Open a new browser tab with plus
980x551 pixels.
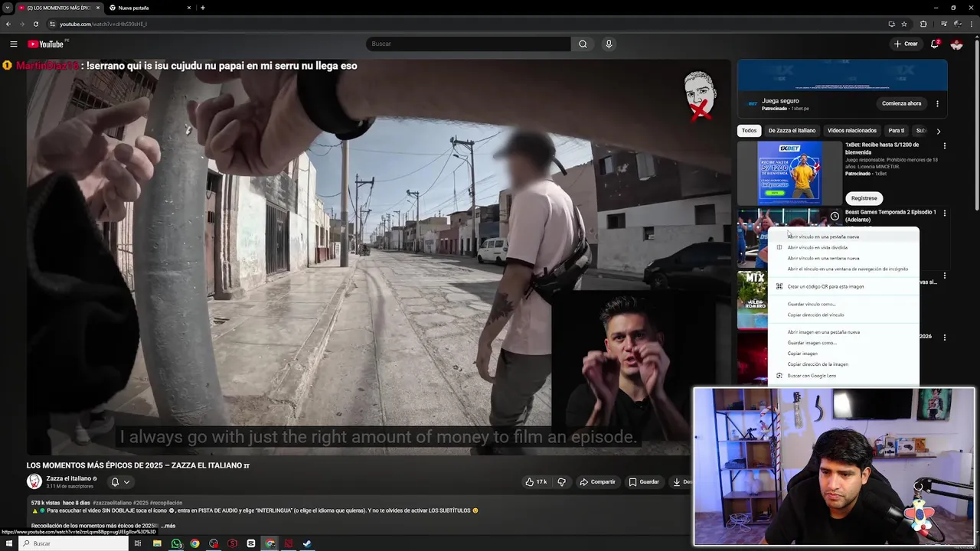(202, 8)
